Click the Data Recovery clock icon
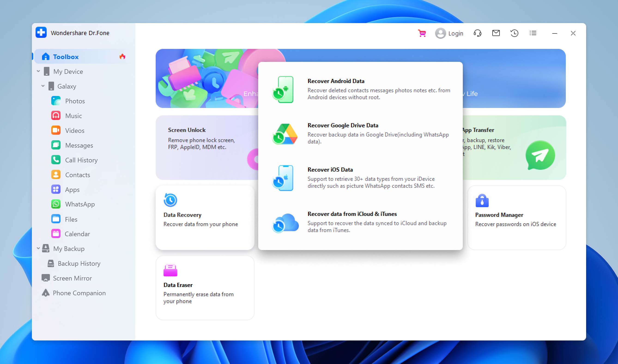Viewport: 618px width, 364px height. tap(170, 200)
